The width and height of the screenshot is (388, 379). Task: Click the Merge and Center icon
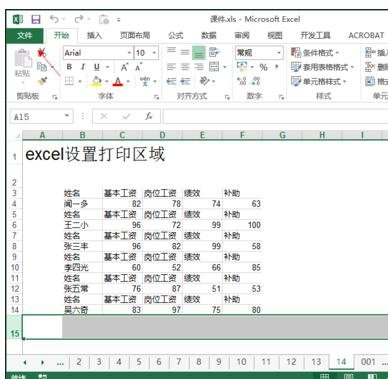pyautogui.click(x=214, y=67)
